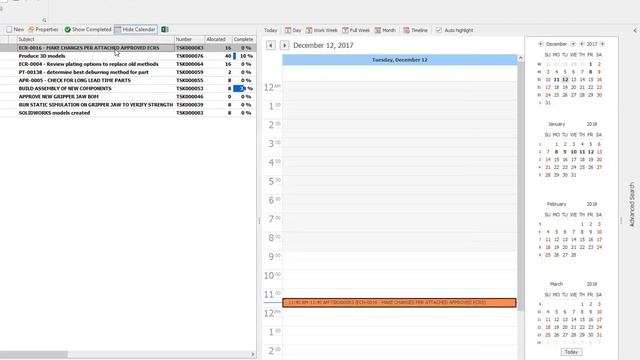This screenshot has height=360, width=640.
Task: Increase year in mini calendar
Action: [x=602, y=44]
